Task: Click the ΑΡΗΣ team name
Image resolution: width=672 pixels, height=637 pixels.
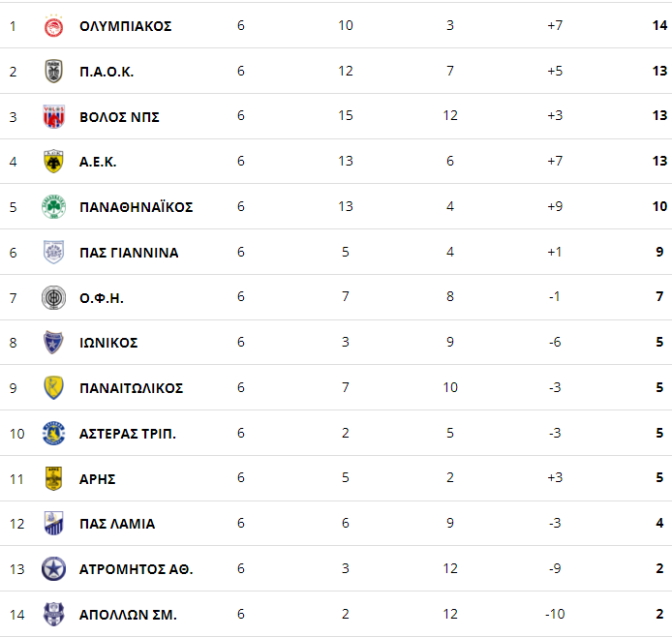Action: 98,479
